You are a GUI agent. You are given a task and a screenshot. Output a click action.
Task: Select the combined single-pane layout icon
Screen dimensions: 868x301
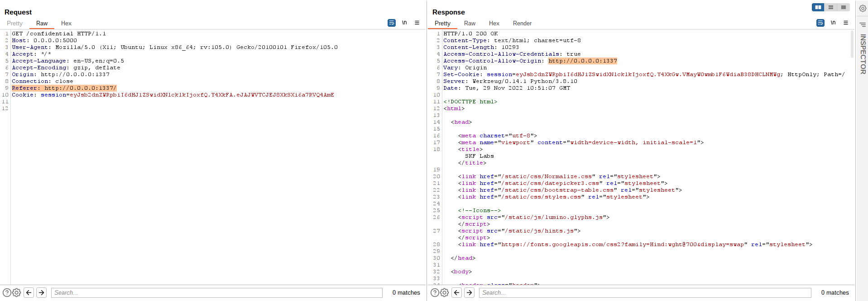point(843,7)
